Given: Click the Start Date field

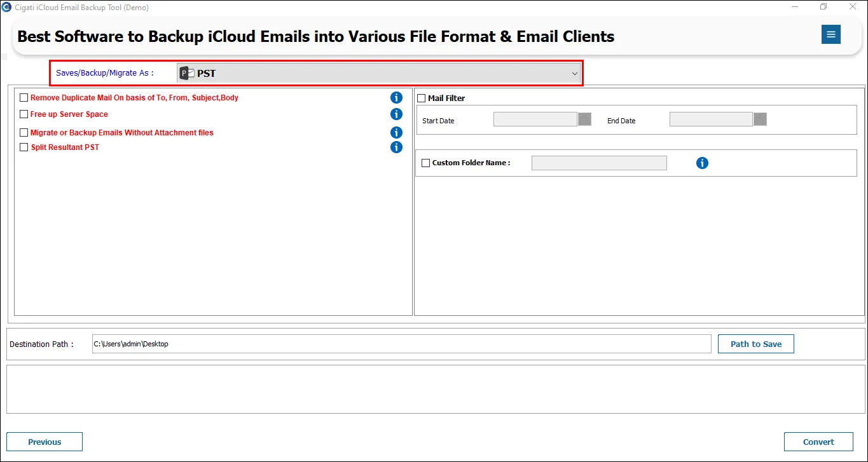Looking at the screenshot, I should (x=535, y=119).
